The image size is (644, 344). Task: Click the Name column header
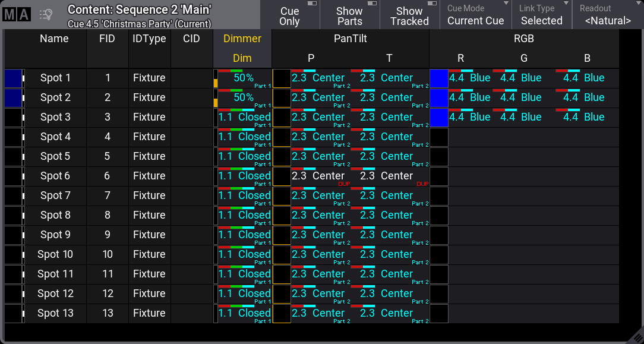point(54,39)
